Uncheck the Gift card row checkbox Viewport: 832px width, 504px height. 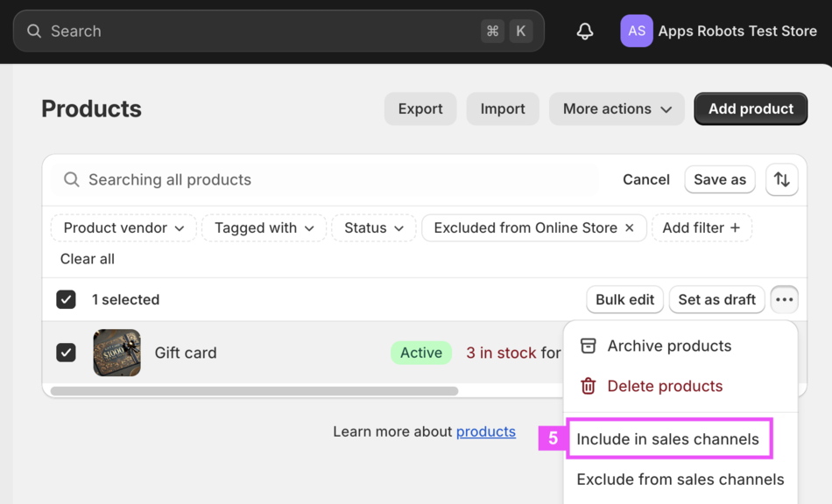(66, 353)
